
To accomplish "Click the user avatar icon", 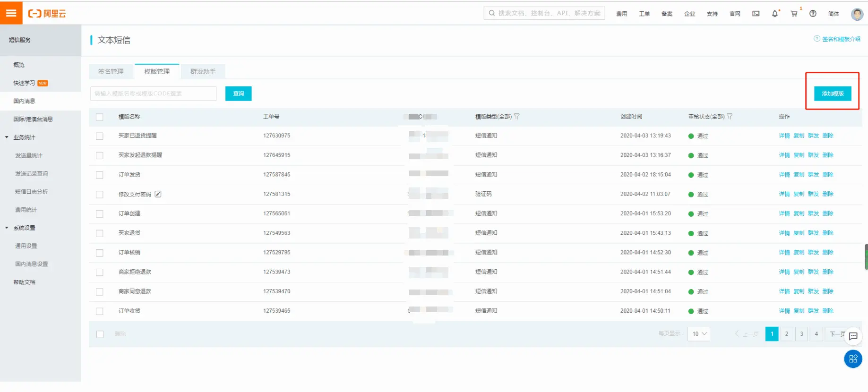I will 857,14.
